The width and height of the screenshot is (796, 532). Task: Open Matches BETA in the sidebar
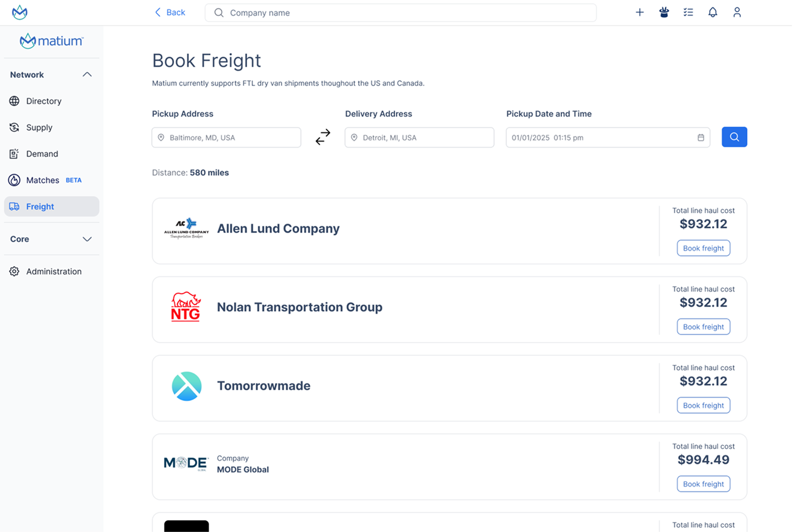pyautogui.click(x=51, y=180)
